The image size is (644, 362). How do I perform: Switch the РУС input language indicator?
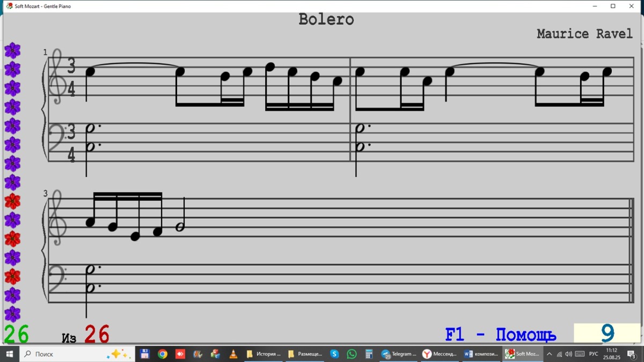pyautogui.click(x=594, y=354)
